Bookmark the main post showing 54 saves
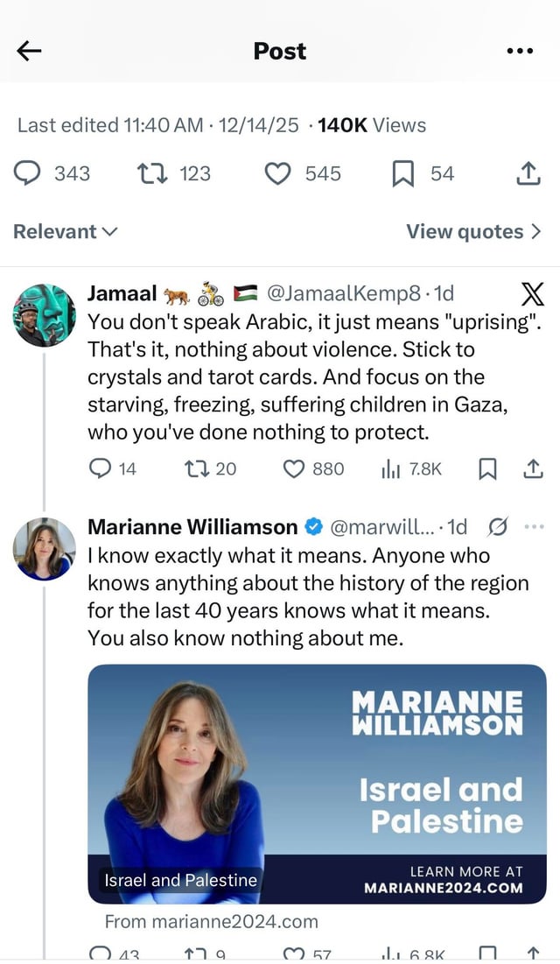 [x=402, y=173]
